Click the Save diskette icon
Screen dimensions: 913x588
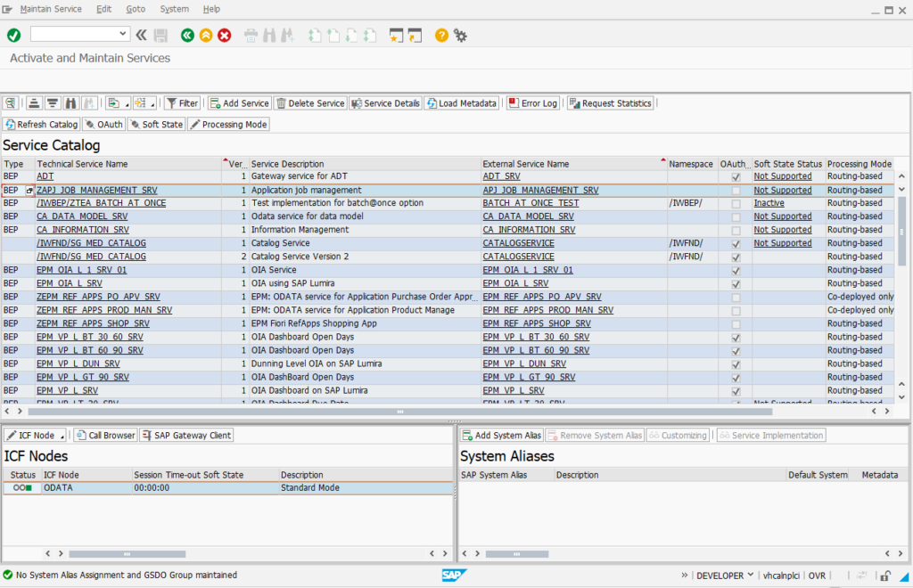pos(160,36)
